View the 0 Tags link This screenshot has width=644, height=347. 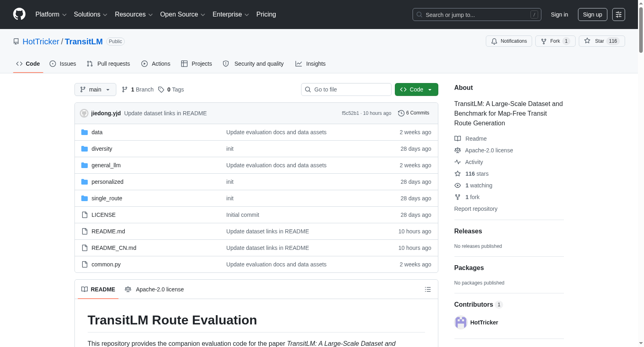171,89
